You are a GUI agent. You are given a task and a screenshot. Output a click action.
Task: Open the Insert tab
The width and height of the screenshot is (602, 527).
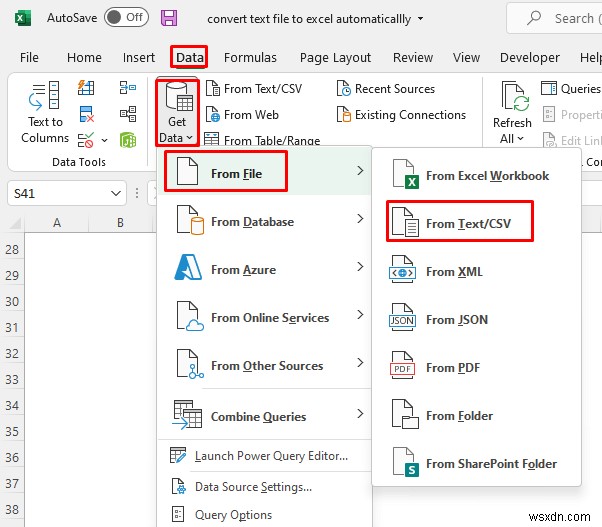click(139, 58)
